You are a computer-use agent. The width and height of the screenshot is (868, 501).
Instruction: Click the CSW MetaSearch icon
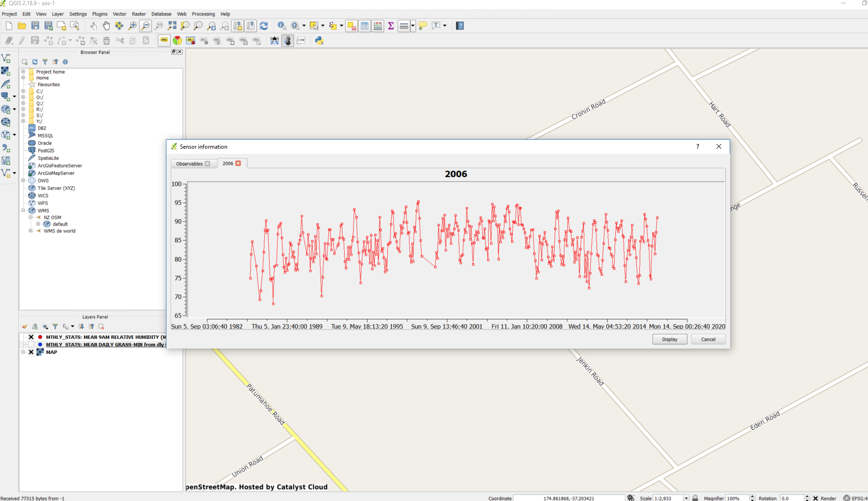(x=301, y=40)
